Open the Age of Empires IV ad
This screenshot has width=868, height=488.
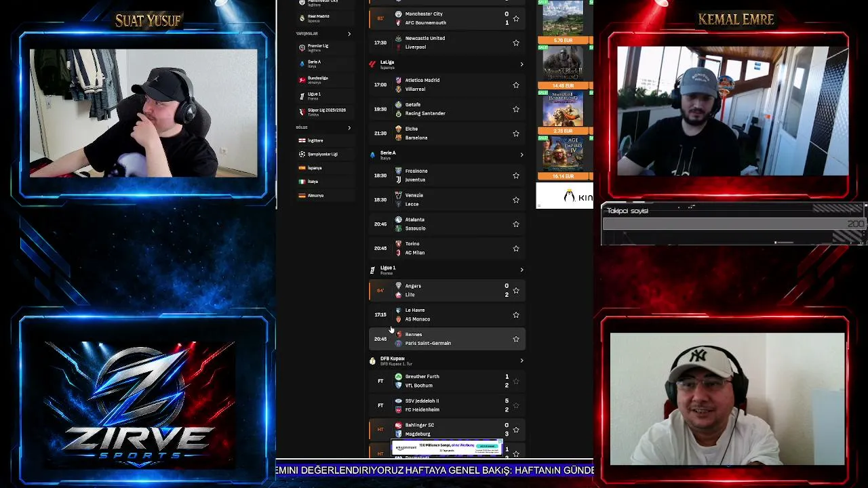tap(564, 157)
